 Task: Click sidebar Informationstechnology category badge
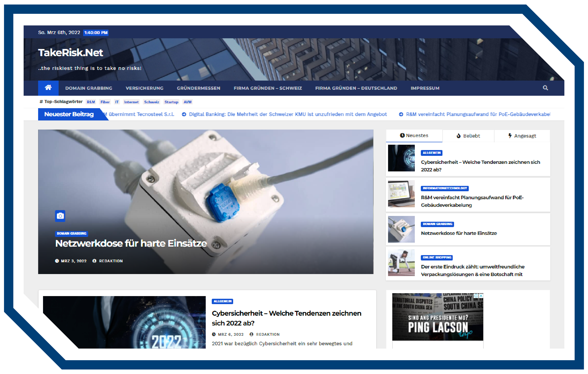pyautogui.click(x=445, y=188)
